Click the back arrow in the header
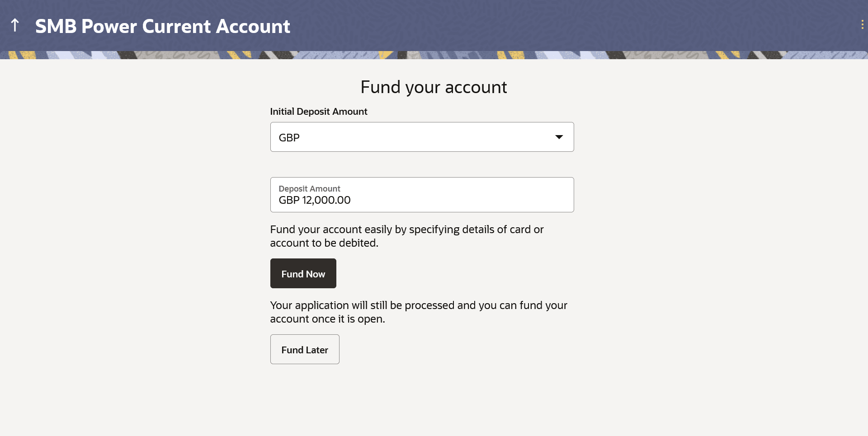 (15, 25)
